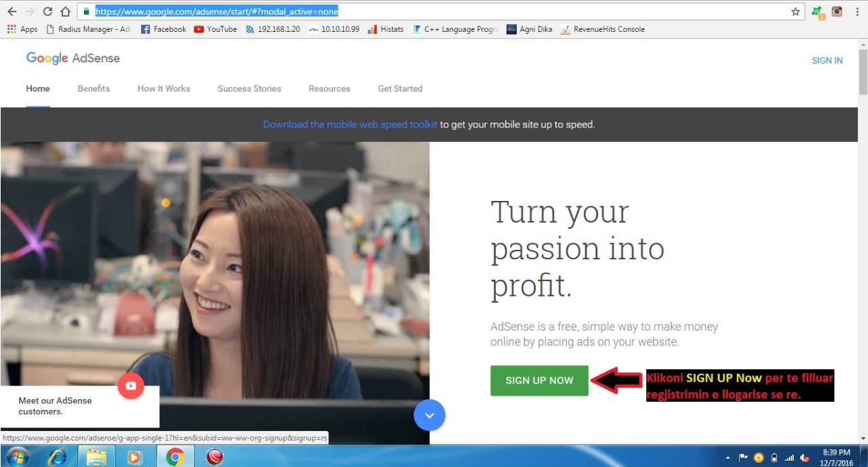Click the Turn your passion into profit heading

coord(577,249)
